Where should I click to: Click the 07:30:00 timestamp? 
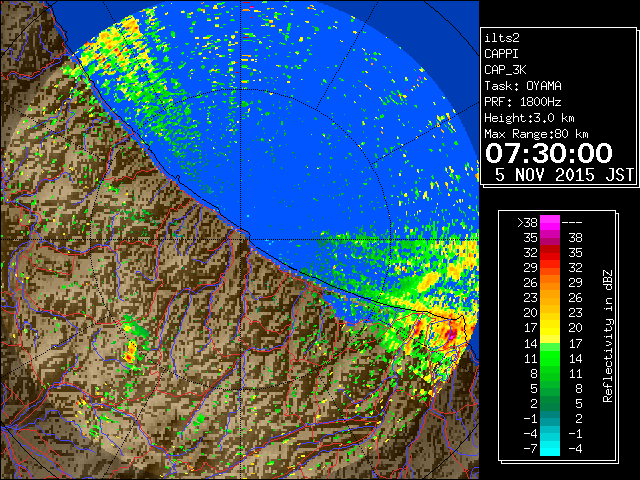[x=549, y=153]
